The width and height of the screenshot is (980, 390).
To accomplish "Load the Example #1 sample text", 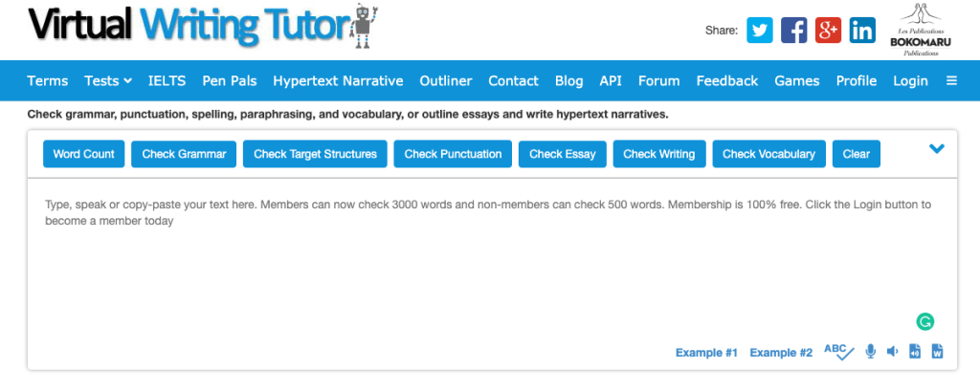I will pos(706,353).
